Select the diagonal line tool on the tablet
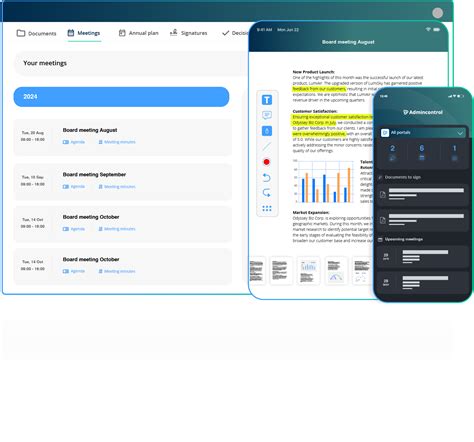Screen dimensions: 474x442 click(267, 146)
